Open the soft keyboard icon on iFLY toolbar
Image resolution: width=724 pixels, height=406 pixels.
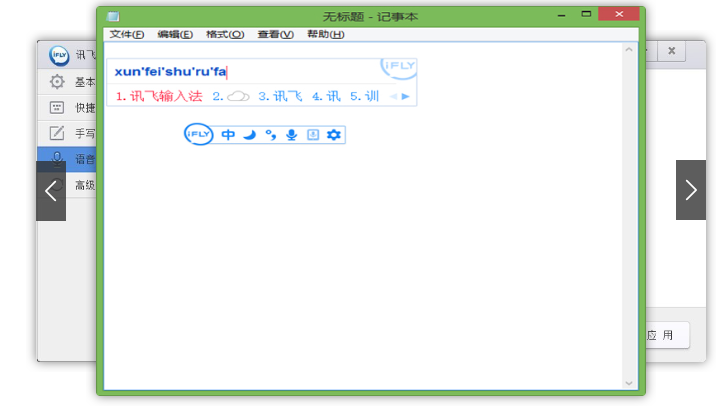point(313,135)
